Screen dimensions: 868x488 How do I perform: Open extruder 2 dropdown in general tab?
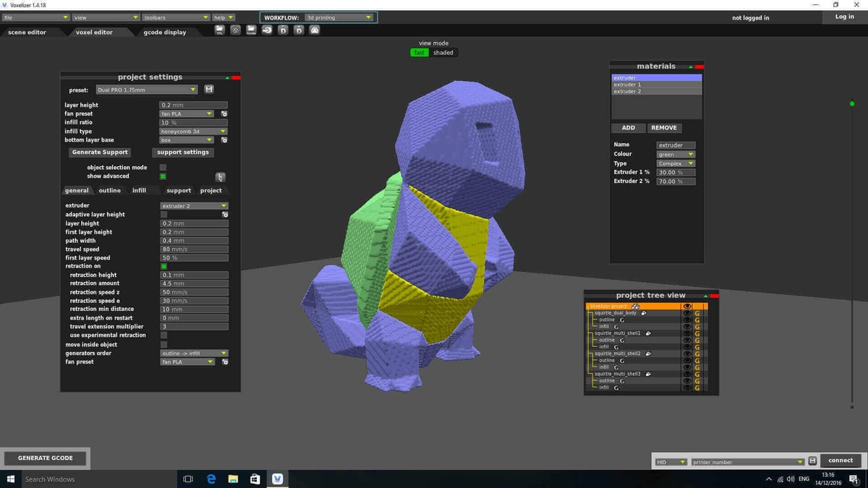(195, 206)
